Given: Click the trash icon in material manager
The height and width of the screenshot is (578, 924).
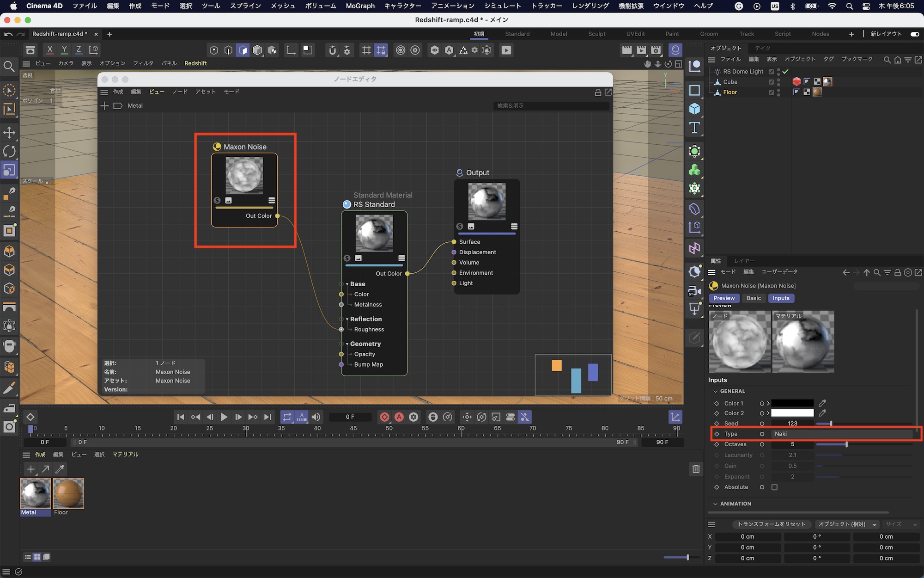Looking at the screenshot, I should click(x=696, y=469).
